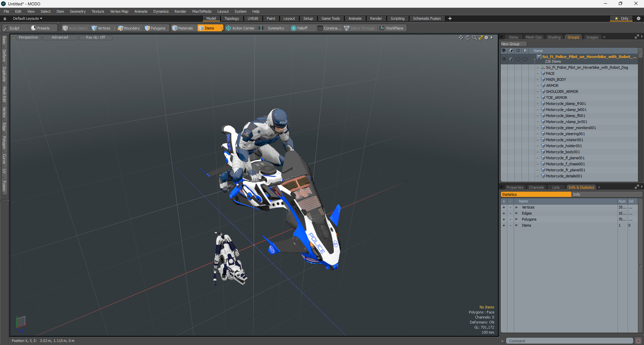
Task: Switch to the Info sub-panel button
Action: pos(607,194)
